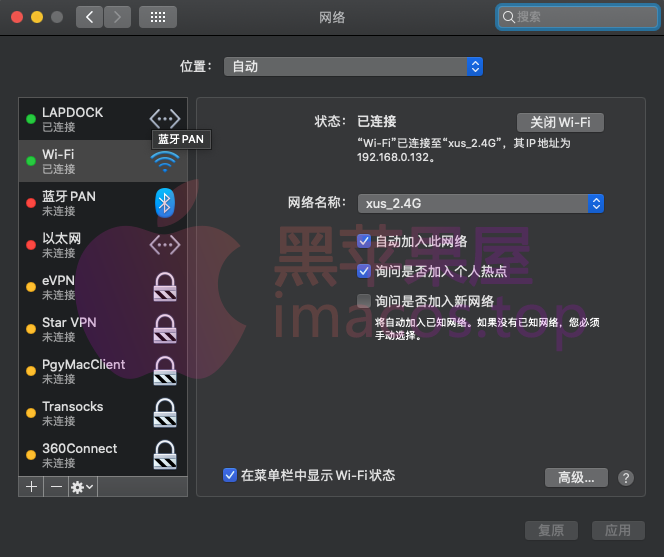The image size is (664, 557).
Task: Click the question mark help button
Action: pyautogui.click(x=626, y=478)
